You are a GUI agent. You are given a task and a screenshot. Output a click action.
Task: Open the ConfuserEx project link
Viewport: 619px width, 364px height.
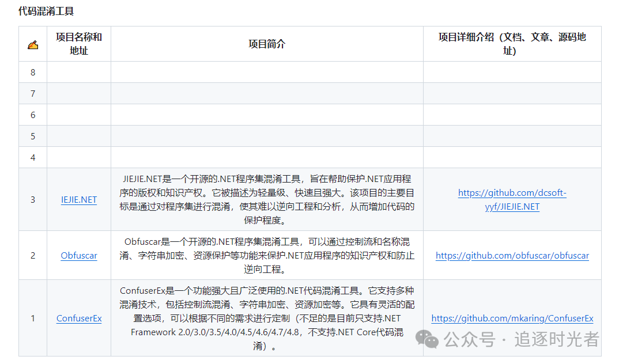[x=79, y=318]
